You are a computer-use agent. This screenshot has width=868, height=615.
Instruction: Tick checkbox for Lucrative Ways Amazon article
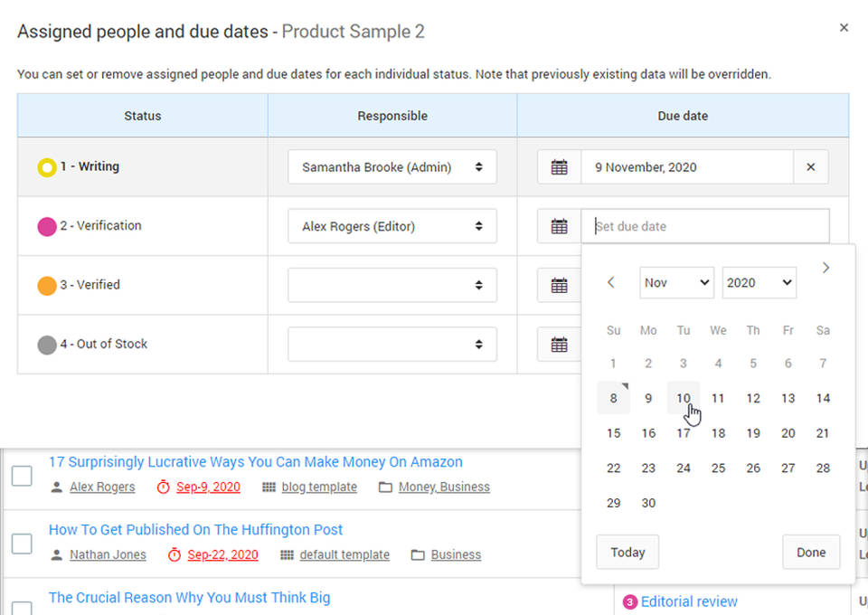click(22, 476)
